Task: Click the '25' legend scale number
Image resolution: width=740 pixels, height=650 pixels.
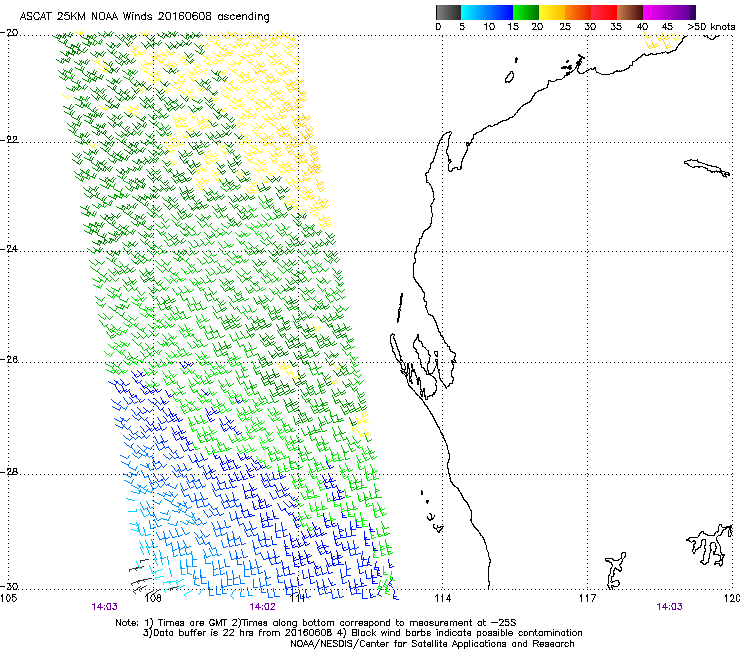Action: (565, 27)
